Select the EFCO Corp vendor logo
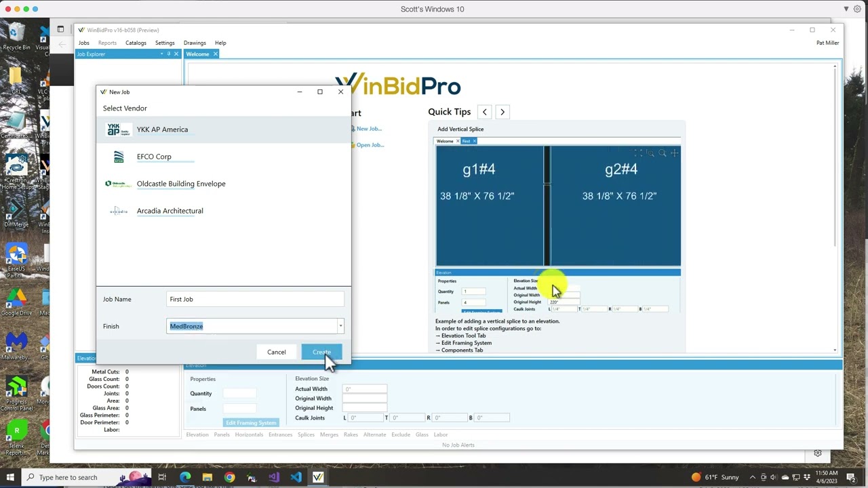This screenshot has width=868, height=488. 119,157
